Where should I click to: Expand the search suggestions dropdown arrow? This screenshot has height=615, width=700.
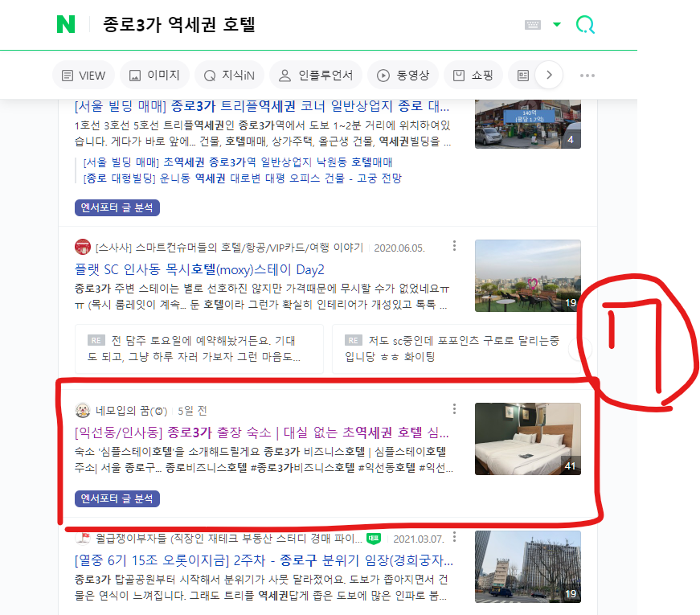pos(557,24)
